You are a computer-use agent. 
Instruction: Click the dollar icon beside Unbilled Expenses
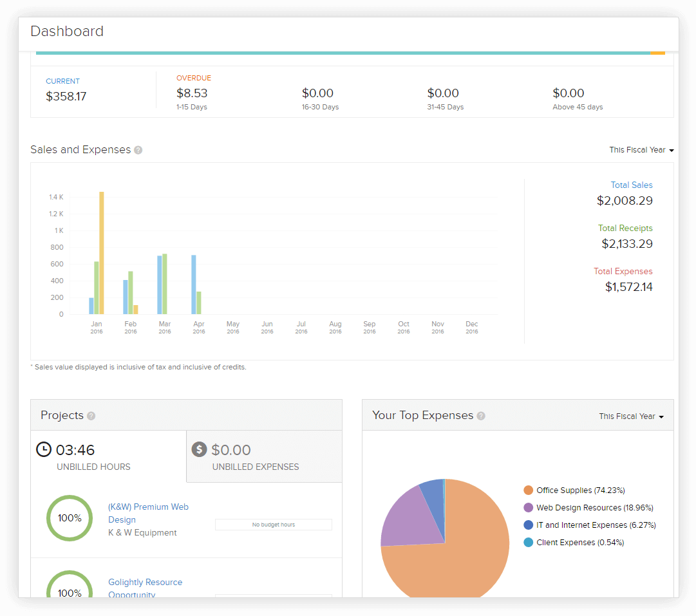(200, 449)
